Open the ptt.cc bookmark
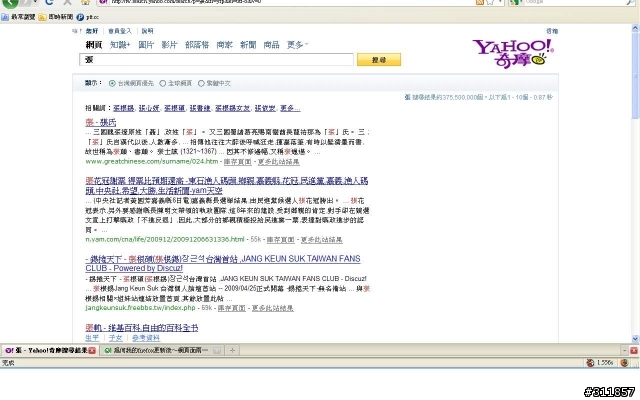This screenshot has width=640, height=400. (x=88, y=17)
